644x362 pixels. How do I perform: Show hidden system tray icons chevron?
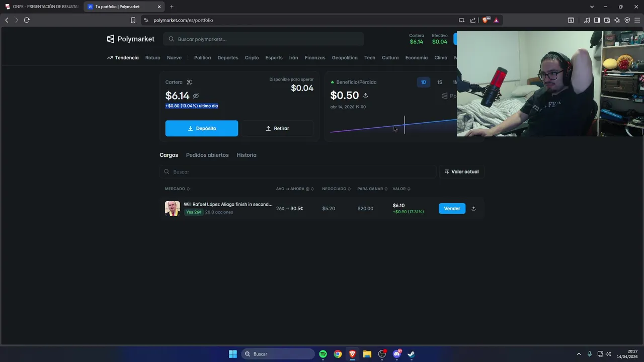click(x=579, y=354)
